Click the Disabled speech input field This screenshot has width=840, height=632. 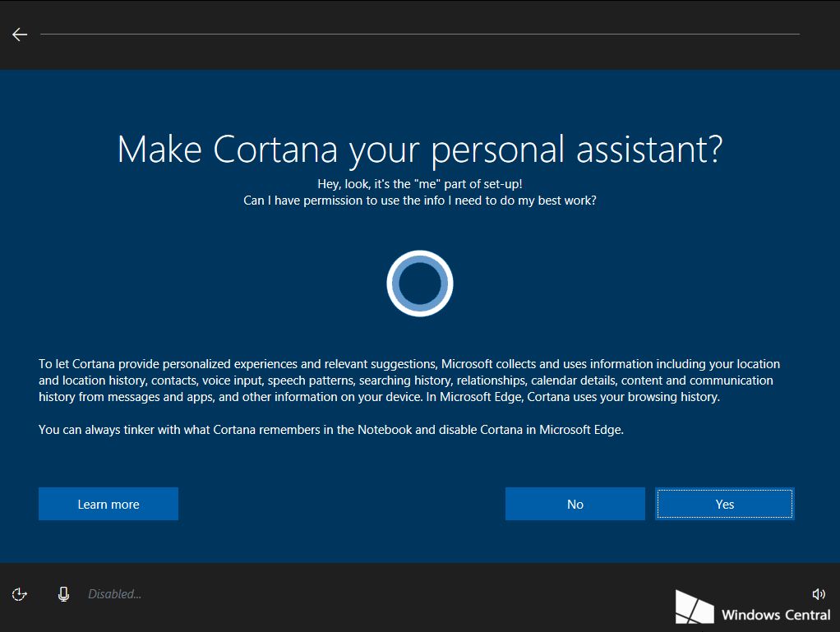pos(114,593)
